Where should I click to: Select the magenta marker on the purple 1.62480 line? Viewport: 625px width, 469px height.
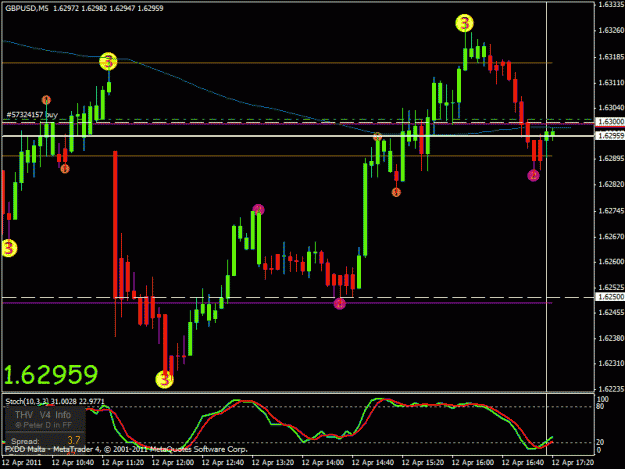tap(340, 304)
